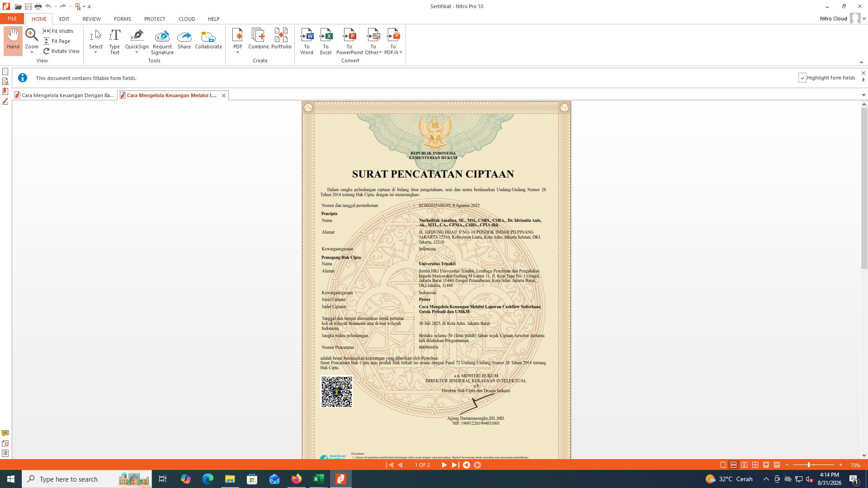Switch to the FORMS ribbon tab
This screenshot has width=868, height=488.
pyautogui.click(x=123, y=19)
